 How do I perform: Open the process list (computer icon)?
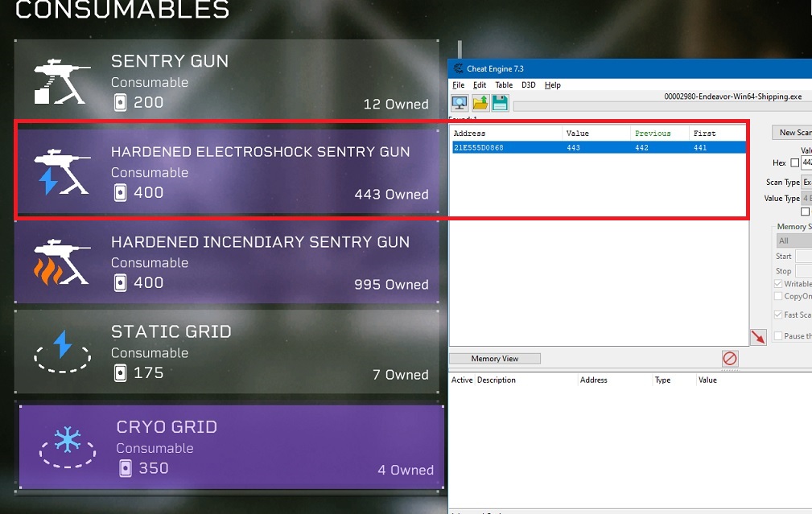click(x=460, y=102)
